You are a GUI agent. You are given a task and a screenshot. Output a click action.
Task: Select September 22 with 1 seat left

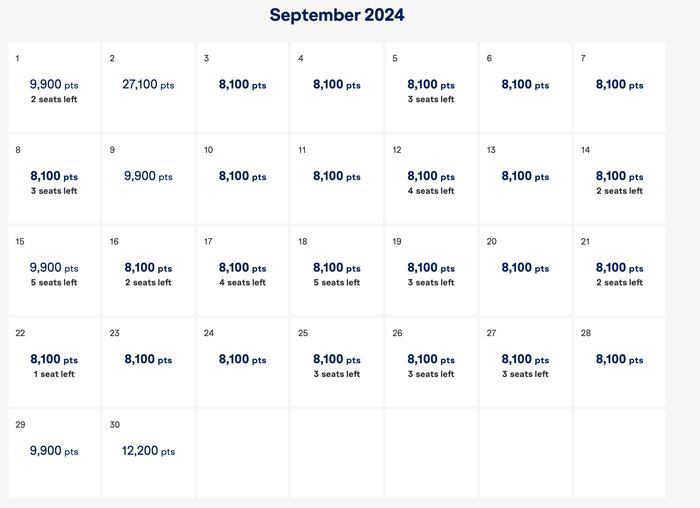[54, 362]
